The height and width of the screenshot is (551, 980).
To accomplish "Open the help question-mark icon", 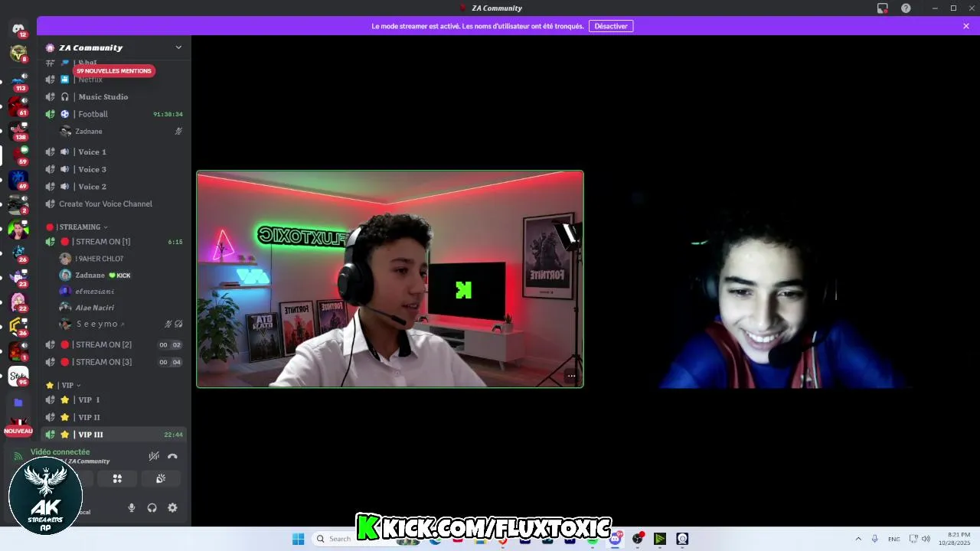I will [906, 8].
